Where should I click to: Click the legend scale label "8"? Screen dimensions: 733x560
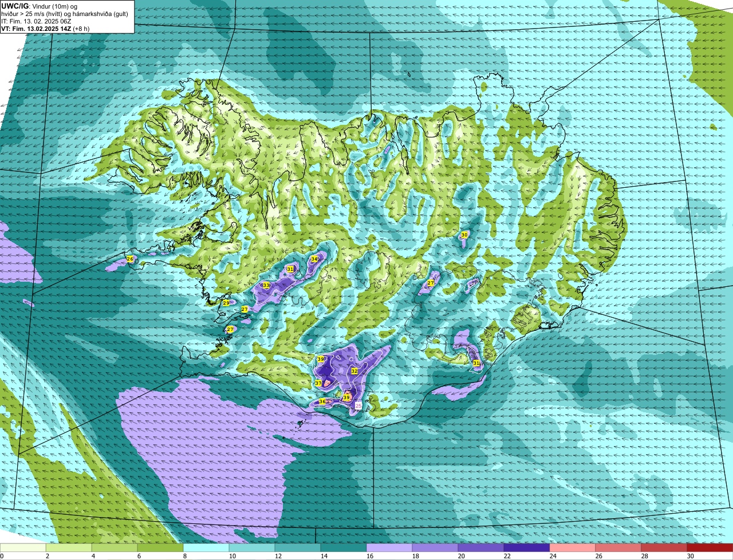click(x=185, y=556)
